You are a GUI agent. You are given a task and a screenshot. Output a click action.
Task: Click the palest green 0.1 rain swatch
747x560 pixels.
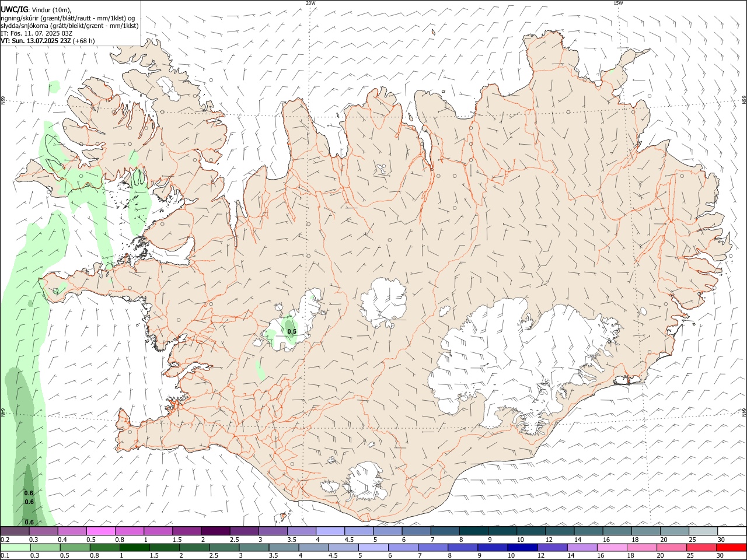pos(15,548)
